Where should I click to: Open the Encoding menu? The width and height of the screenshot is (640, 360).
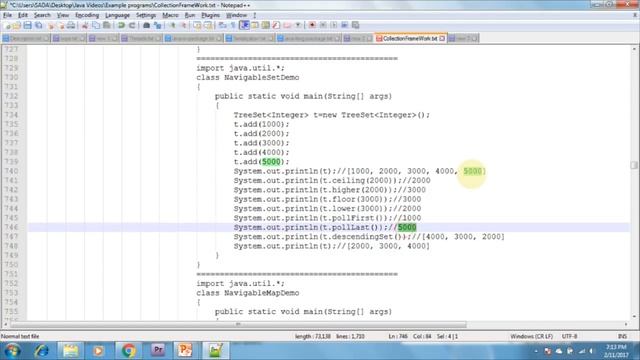[87, 15]
